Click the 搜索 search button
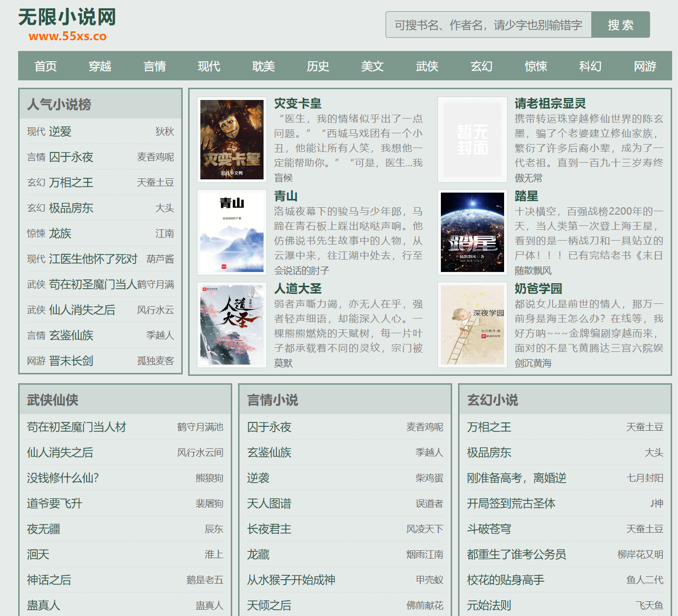 point(620,25)
